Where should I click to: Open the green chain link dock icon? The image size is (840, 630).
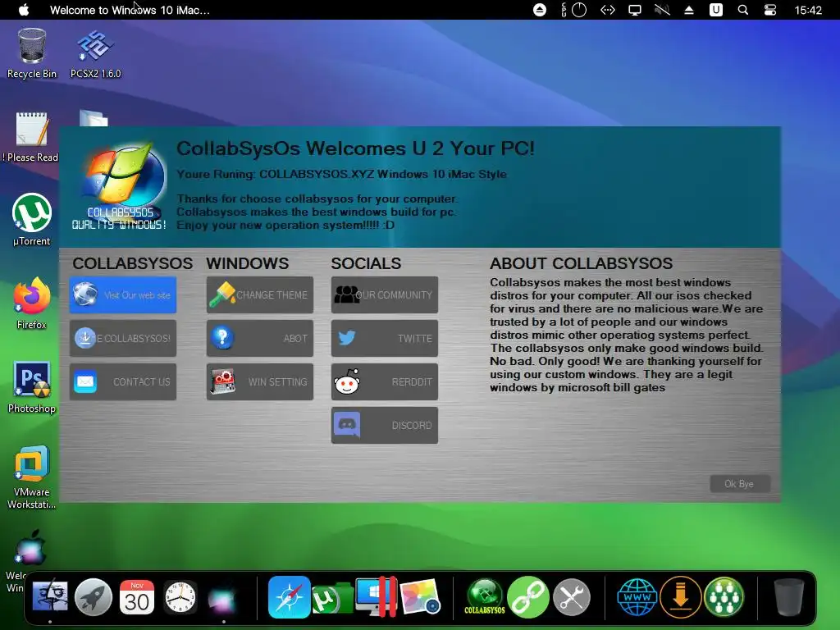pos(527,596)
